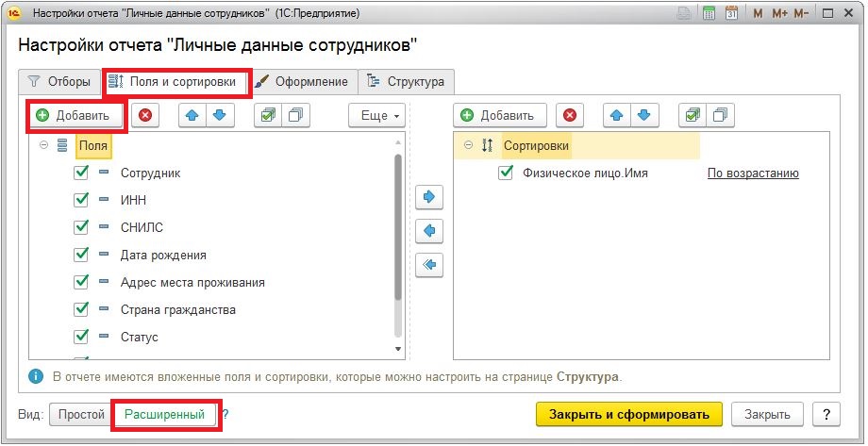Click Добавить button in the fields panel
Image resolution: width=868 pixels, height=446 pixels.
pyautogui.click(x=76, y=115)
